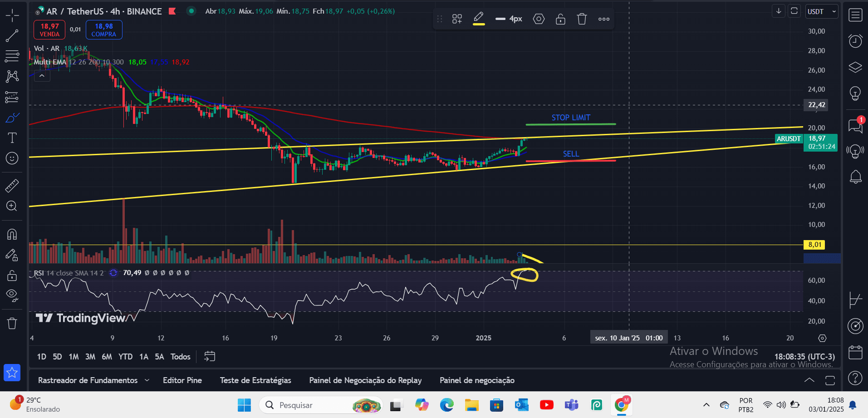The height and width of the screenshot is (418, 868).
Task: Open the watchlist panel in right sidebar
Action: tap(855, 15)
